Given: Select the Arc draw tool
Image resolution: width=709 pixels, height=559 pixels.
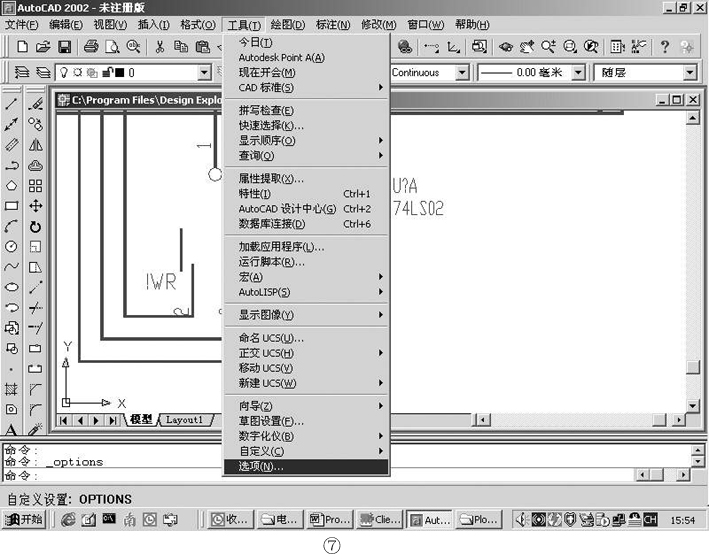Looking at the screenshot, I should (11, 226).
